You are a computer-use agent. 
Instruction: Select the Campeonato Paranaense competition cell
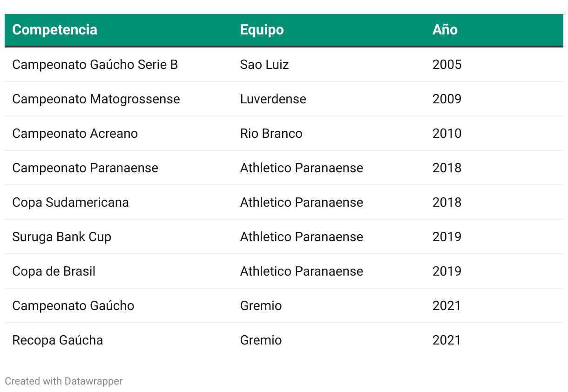point(85,168)
